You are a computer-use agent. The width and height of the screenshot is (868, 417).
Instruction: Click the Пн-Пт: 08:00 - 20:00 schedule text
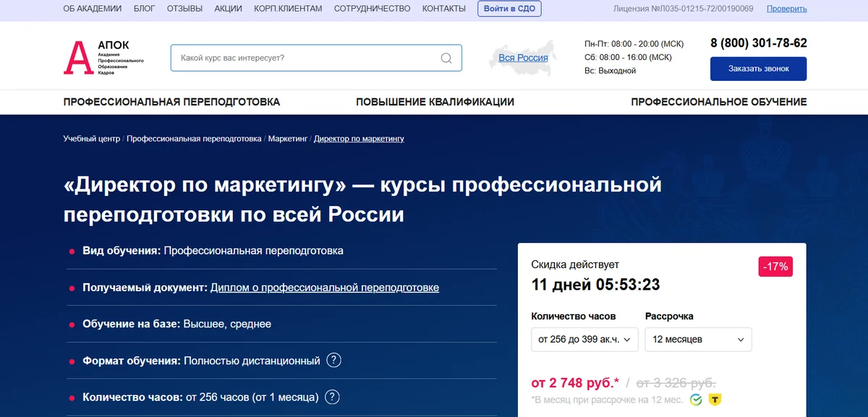coord(634,43)
